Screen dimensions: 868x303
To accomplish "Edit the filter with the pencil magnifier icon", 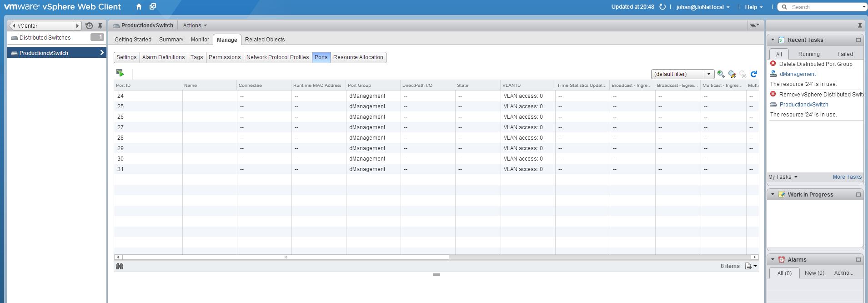I will [x=732, y=74].
